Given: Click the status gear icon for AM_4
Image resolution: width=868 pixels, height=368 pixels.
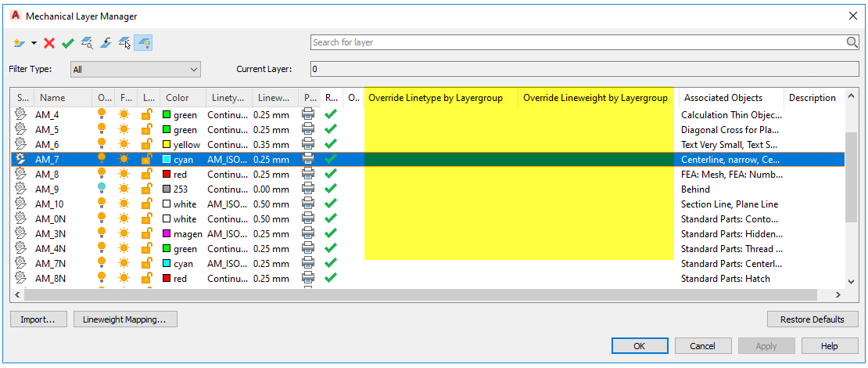Looking at the screenshot, I should (20, 115).
